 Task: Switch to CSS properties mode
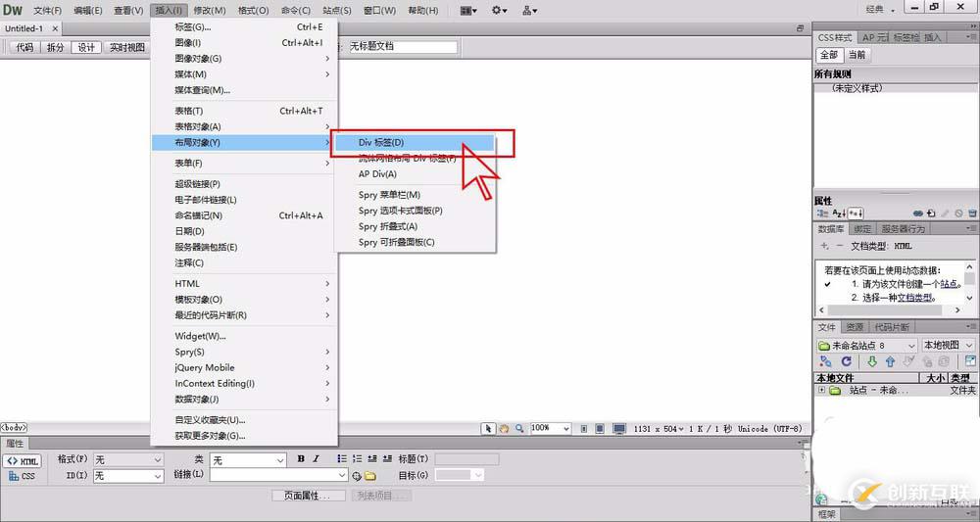(22, 476)
